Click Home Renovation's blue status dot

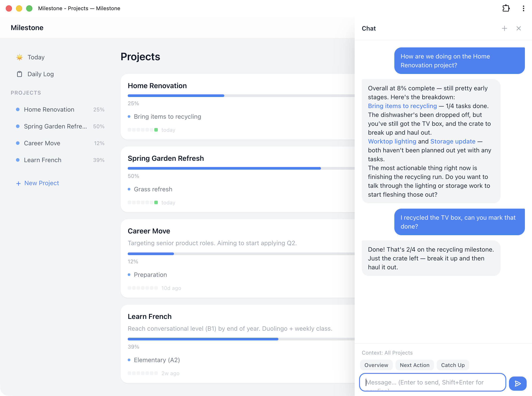(18, 110)
